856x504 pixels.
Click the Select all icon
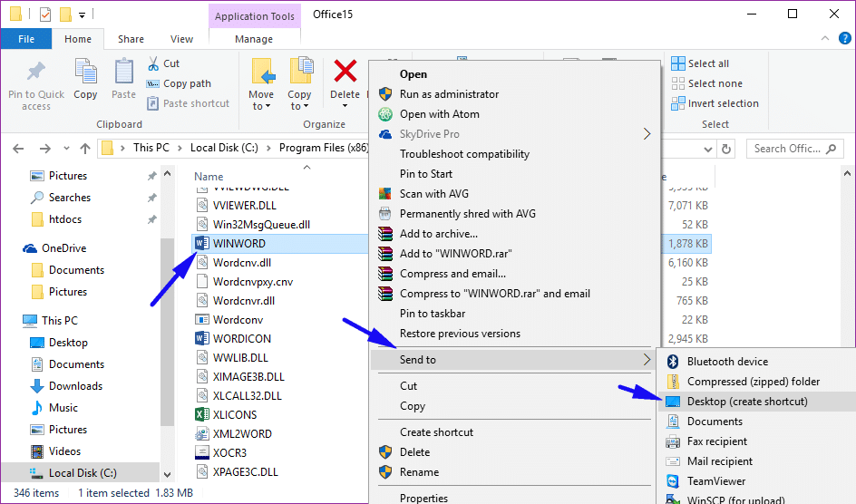678,63
